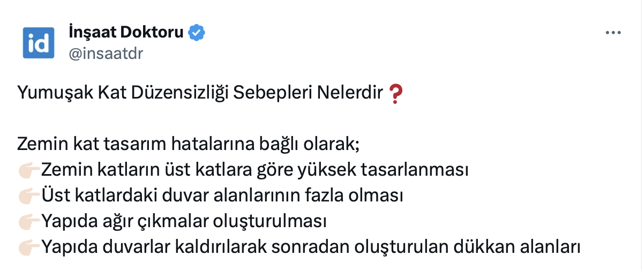Click the text "Zemin katların üst katlara göre yüksek tasarlanması"
This screenshot has width=644, height=270.
[255, 170]
